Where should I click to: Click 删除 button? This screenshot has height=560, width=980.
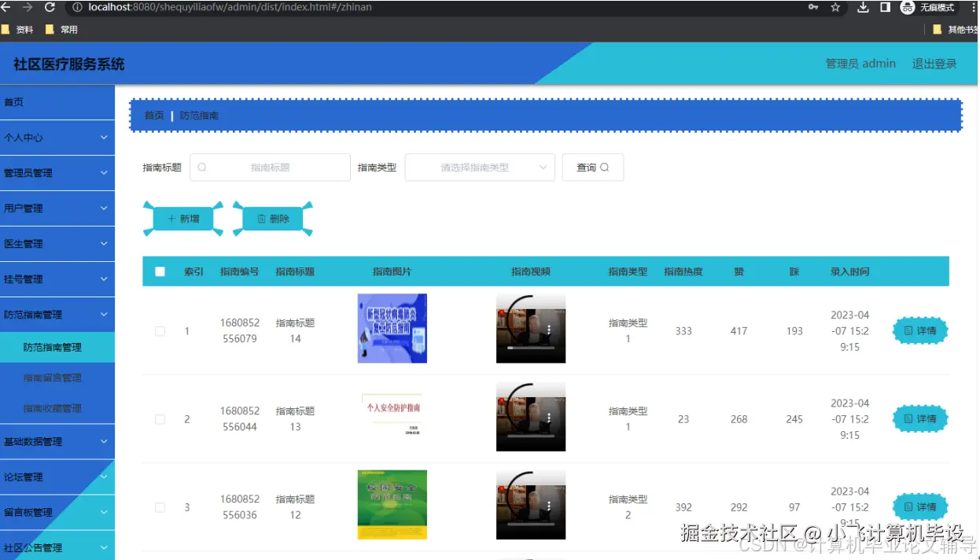tap(273, 219)
